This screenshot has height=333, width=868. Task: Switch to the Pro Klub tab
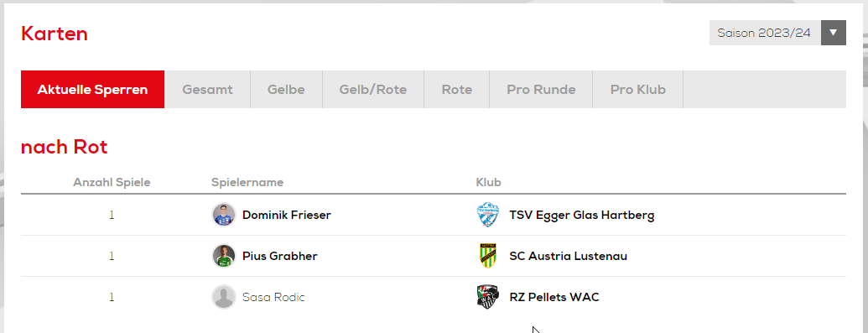[637, 89]
